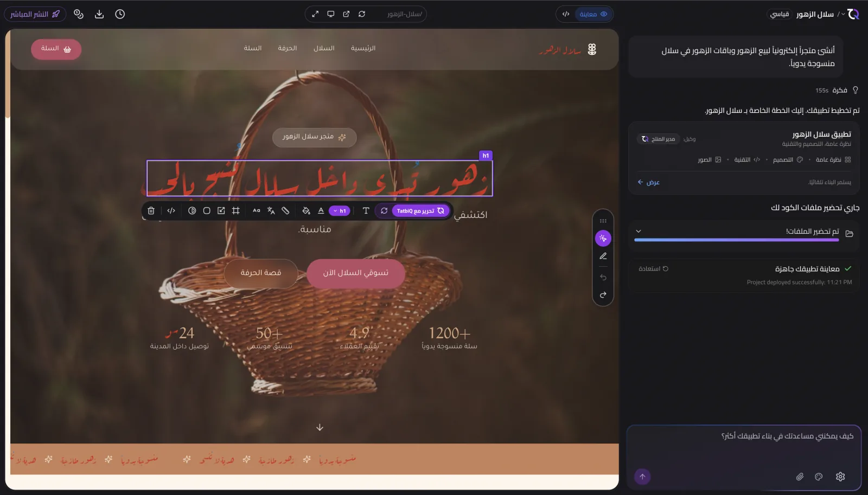This screenshot has height=495, width=868.
Task: Send the chat message with the arrow button
Action: [642, 477]
